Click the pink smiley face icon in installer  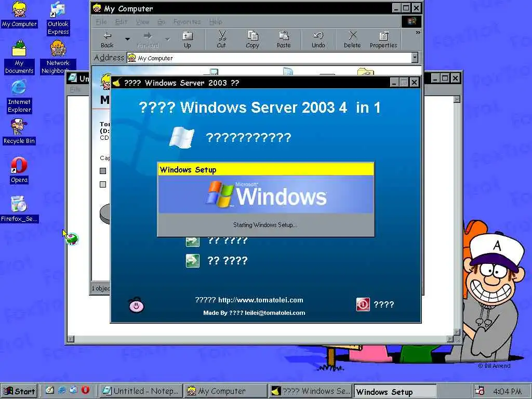pyautogui.click(x=137, y=305)
